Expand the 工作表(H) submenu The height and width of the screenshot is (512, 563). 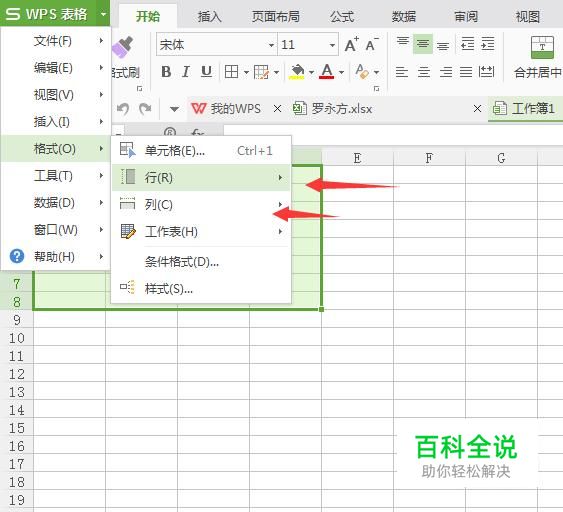(201, 232)
